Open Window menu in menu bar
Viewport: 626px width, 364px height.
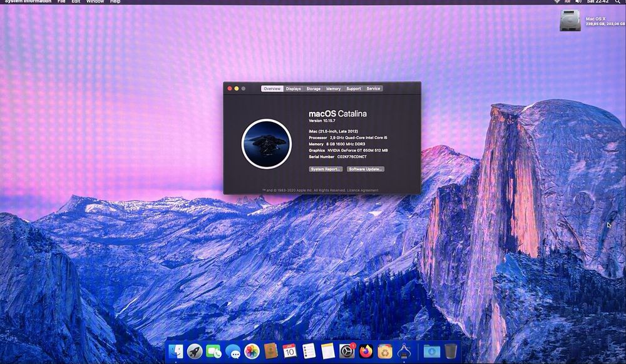pos(95,2)
